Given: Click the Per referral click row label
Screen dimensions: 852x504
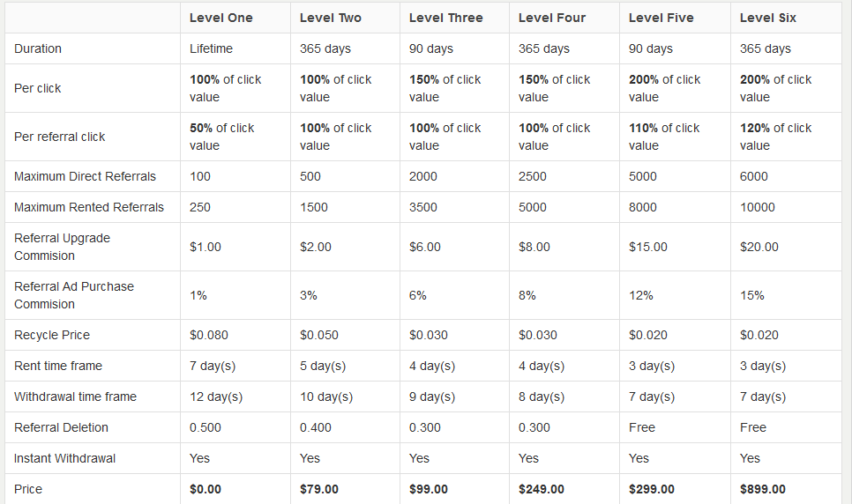Looking at the screenshot, I should (60, 137).
